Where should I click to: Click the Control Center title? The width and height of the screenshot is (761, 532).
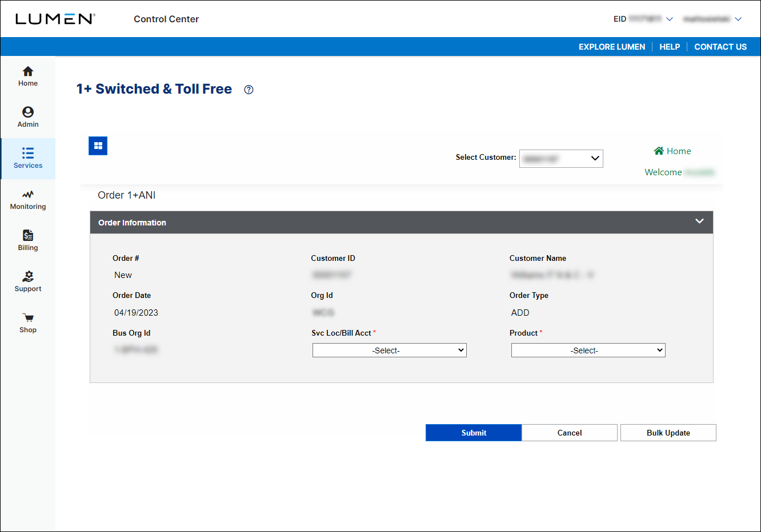click(166, 19)
